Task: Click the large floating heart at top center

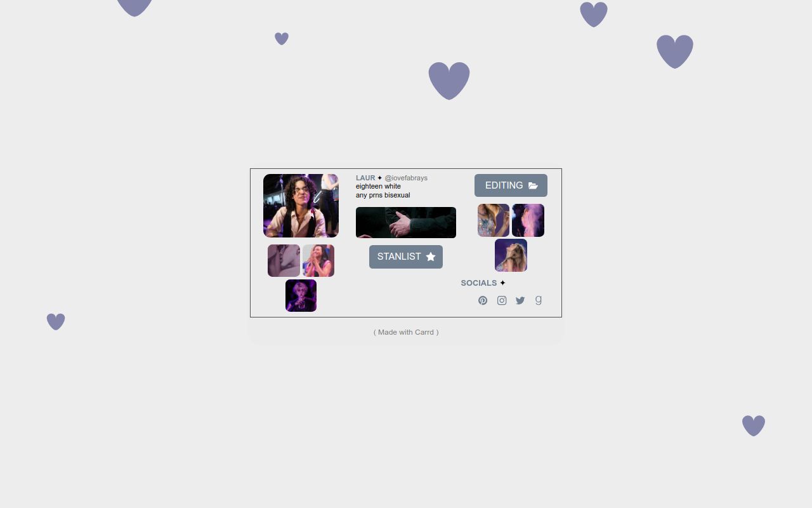Action: [x=449, y=80]
